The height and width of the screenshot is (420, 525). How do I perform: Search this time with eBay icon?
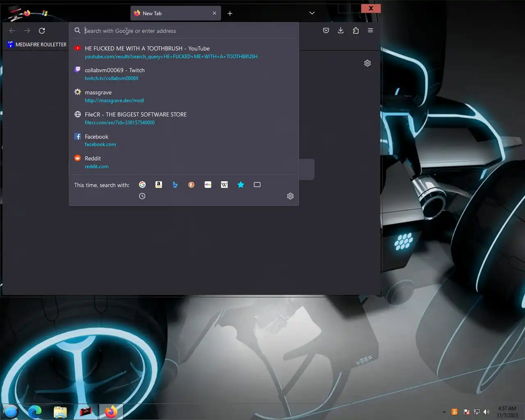click(x=208, y=185)
